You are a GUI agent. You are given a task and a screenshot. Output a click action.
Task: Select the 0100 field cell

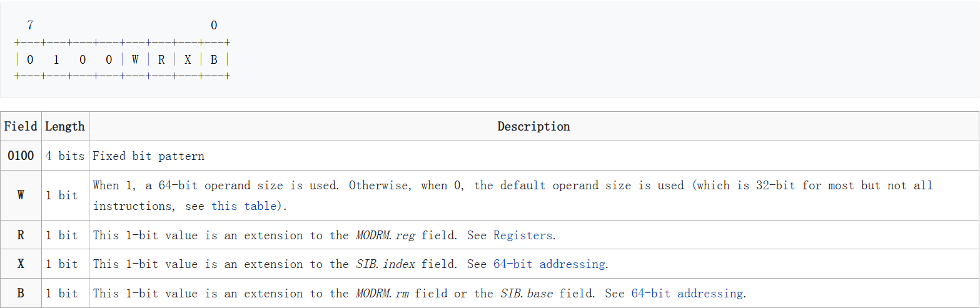(x=21, y=156)
